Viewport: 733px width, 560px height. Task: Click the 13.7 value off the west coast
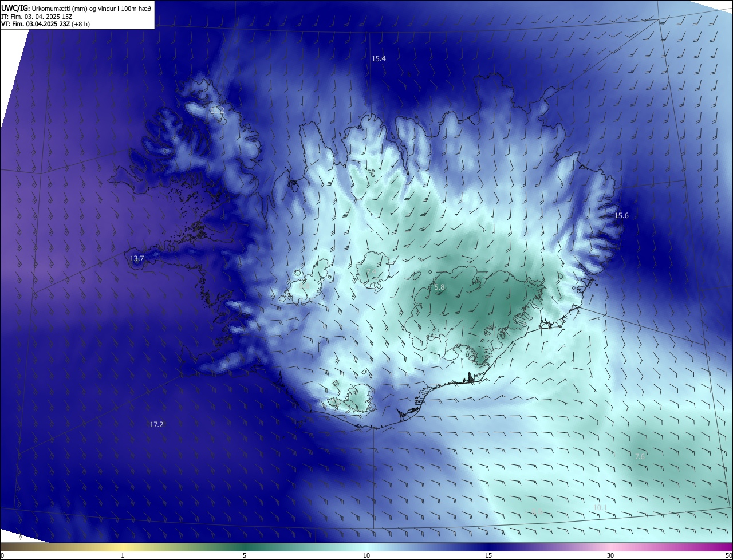pyautogui.click(x=137, y=259)
